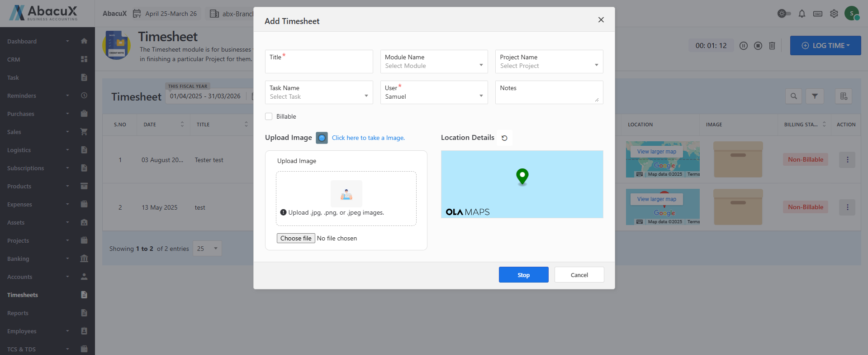The height and width of the screenshot is (355, 868).
Task: Click the green map location pin
Action: (522, 176)
